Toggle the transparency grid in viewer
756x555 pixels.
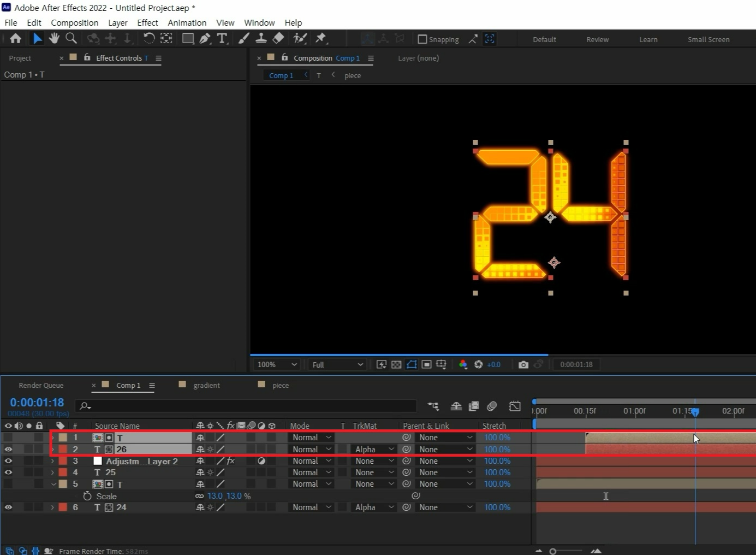pos(396,364)
